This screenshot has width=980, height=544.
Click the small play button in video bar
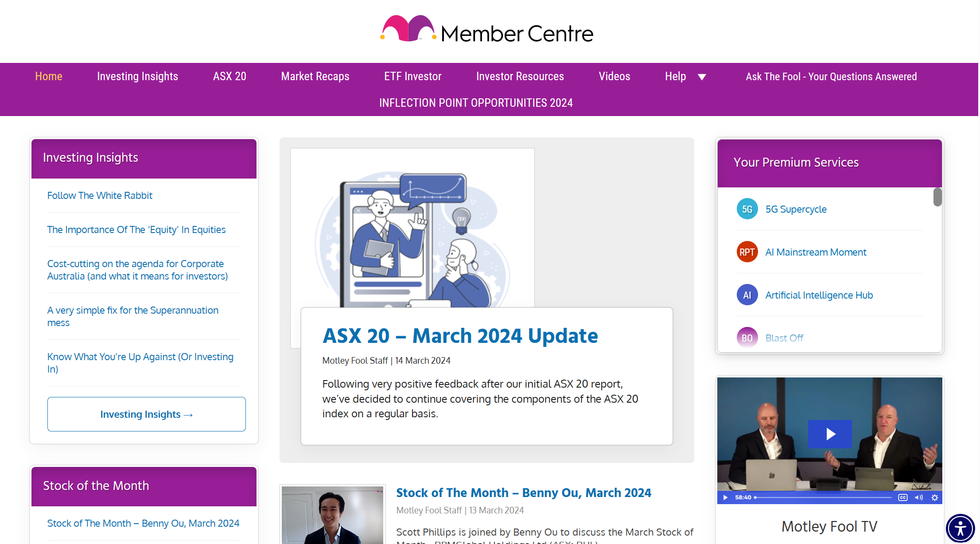(725, 497)
